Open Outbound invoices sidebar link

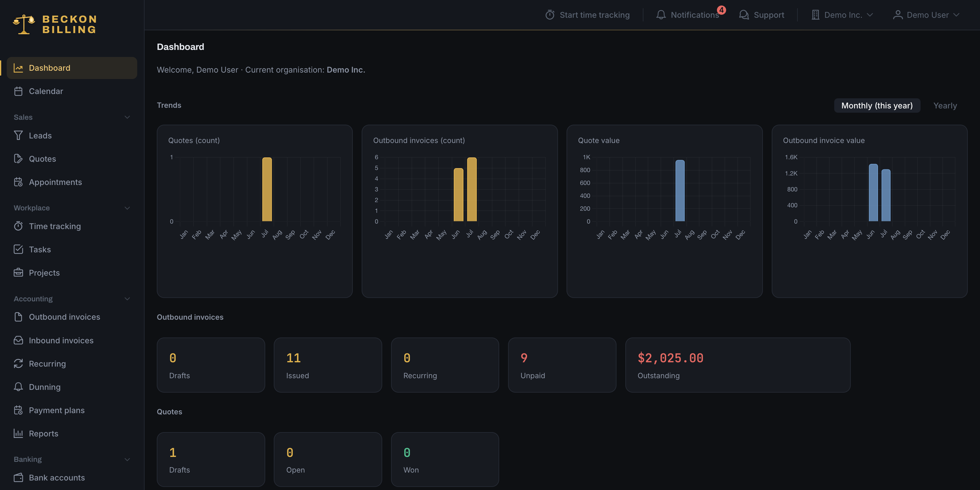coord(72,317)
